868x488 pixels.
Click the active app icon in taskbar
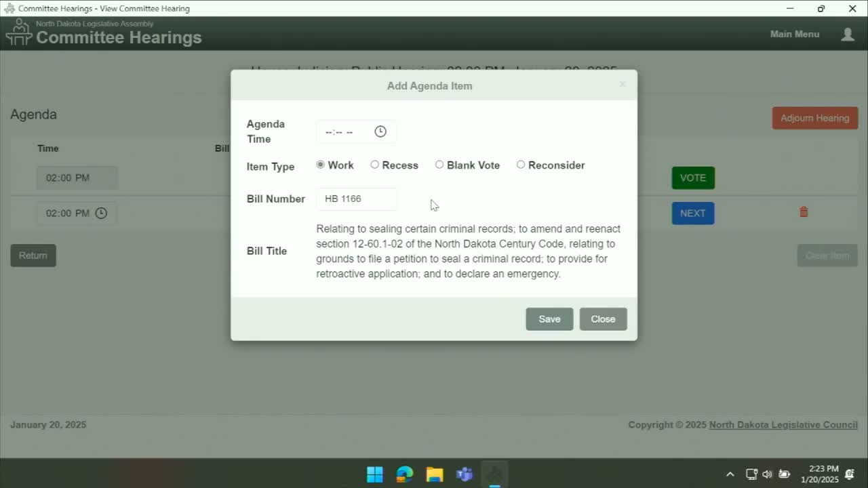[494, 474]
